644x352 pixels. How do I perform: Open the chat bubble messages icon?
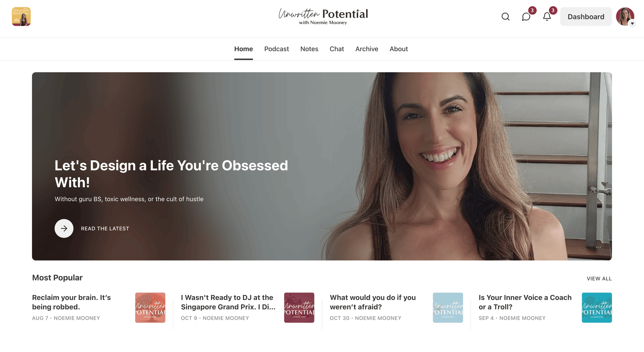coord(526,17)
